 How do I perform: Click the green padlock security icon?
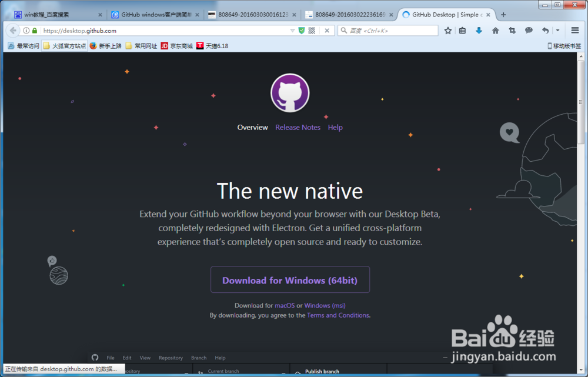click(35, 31)
